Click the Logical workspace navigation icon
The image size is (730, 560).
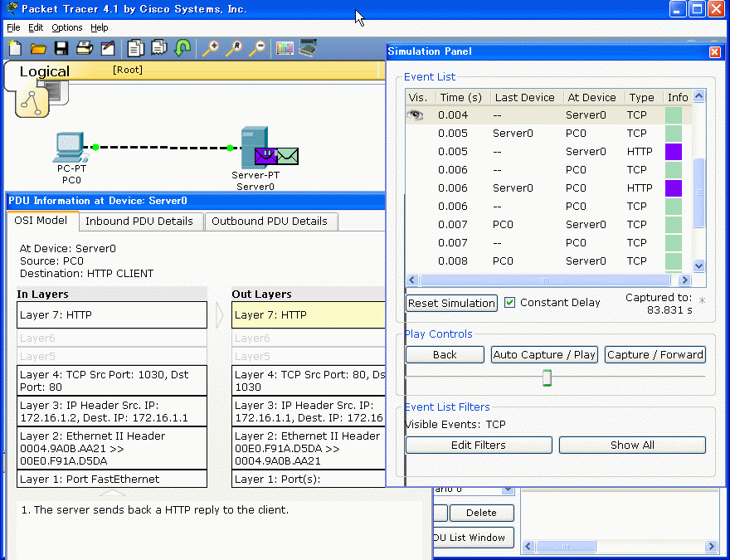click(x=32, y=101)
